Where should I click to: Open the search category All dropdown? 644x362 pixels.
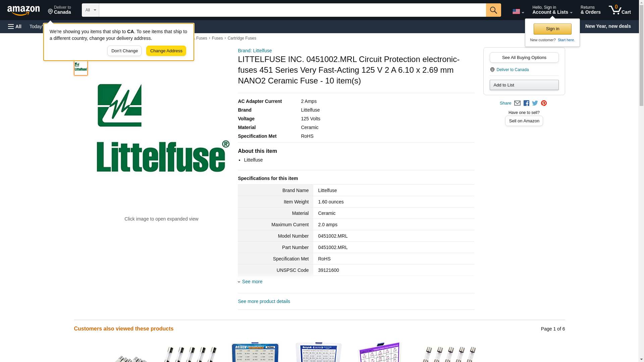click(x=90, y=10)
